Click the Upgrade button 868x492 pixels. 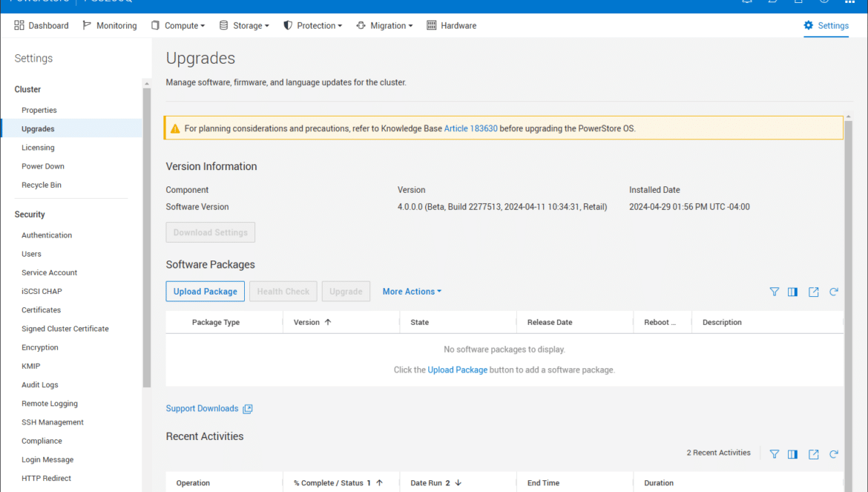(x=346, y=292)
